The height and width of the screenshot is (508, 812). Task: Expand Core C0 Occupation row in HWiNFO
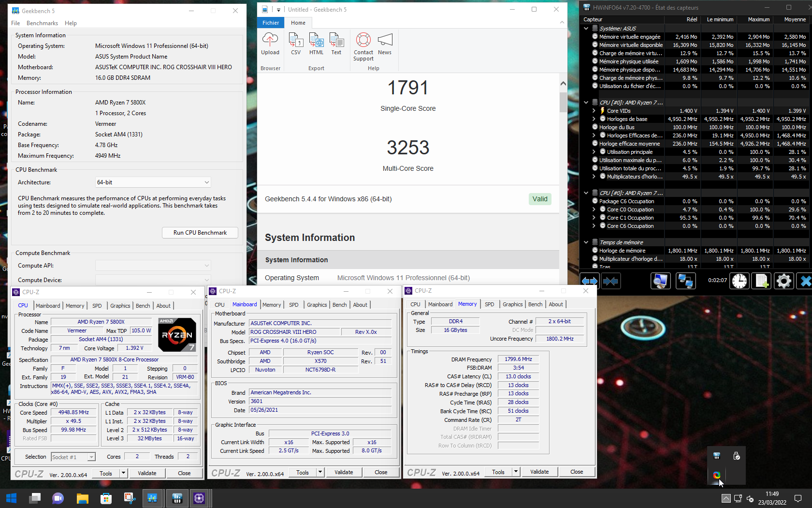(594, 209)
